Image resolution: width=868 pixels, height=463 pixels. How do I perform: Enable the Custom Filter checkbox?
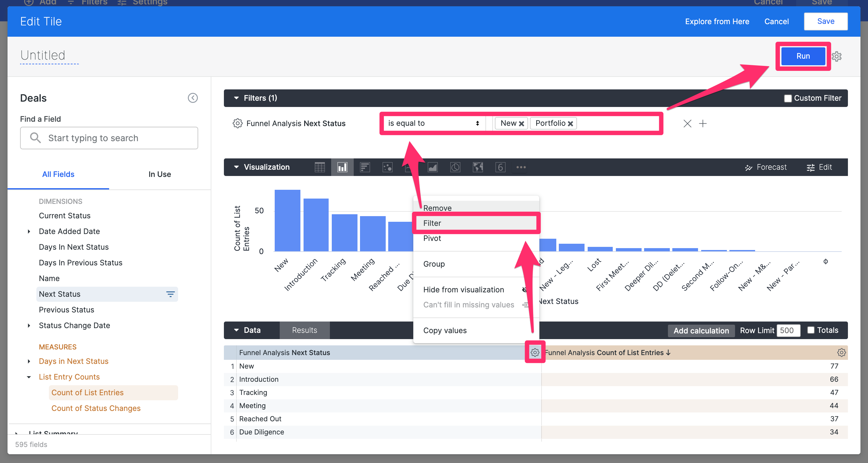click(788, 98)
